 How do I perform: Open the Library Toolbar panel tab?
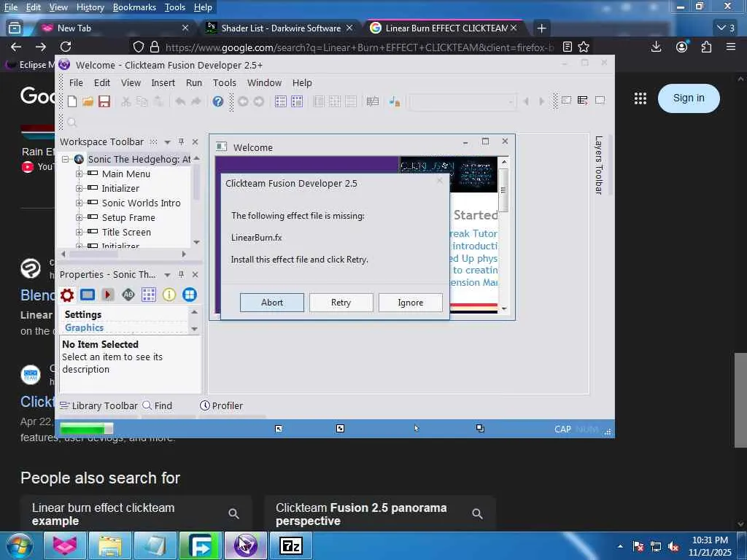[98, 405]
